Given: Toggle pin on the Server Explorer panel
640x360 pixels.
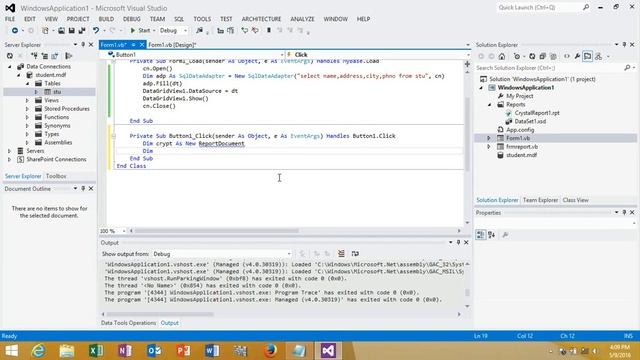Looking at the screenshot, I should (83, 44).
